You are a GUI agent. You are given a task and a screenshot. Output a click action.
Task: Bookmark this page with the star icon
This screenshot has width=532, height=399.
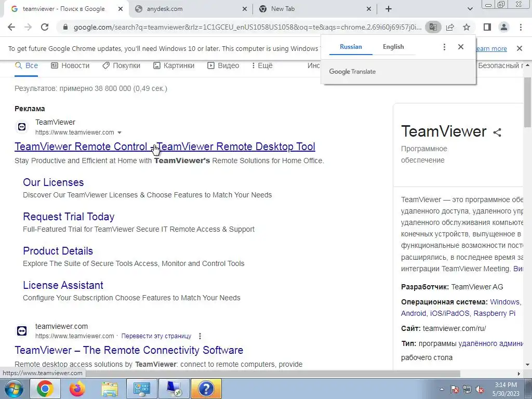(x=467, y=27)
